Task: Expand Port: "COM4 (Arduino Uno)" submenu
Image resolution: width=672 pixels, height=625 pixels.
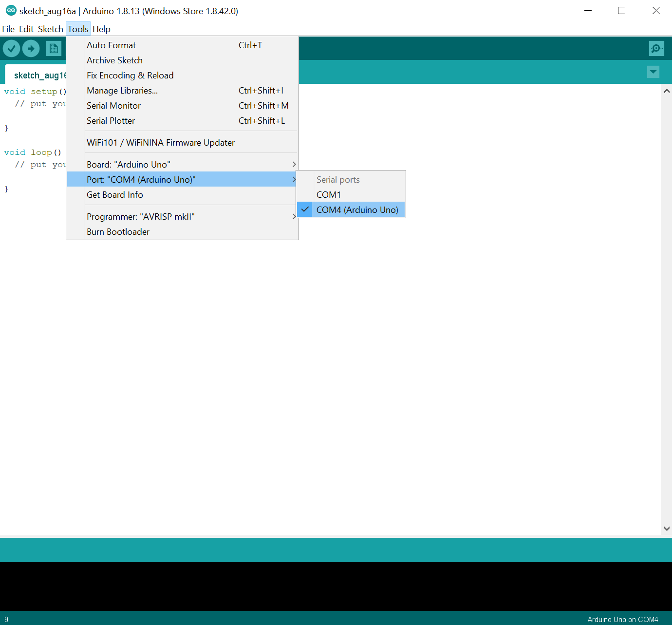Action: 182,179
